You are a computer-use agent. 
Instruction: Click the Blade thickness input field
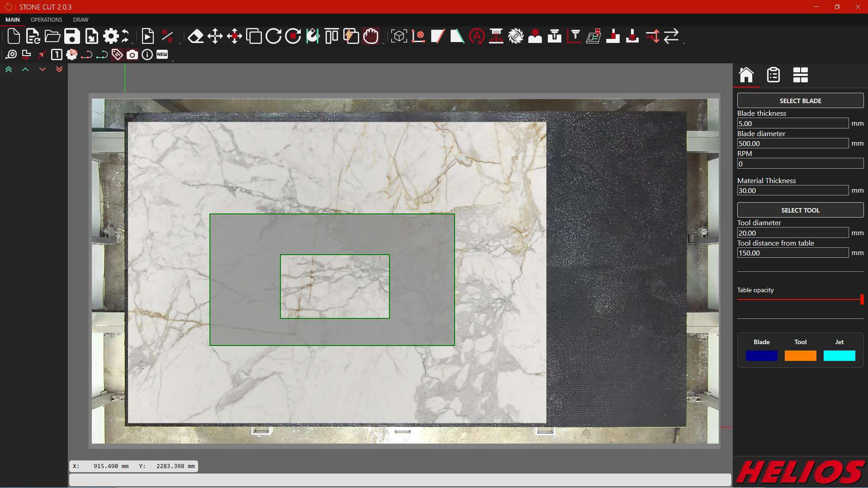click(x=792, y=123)
